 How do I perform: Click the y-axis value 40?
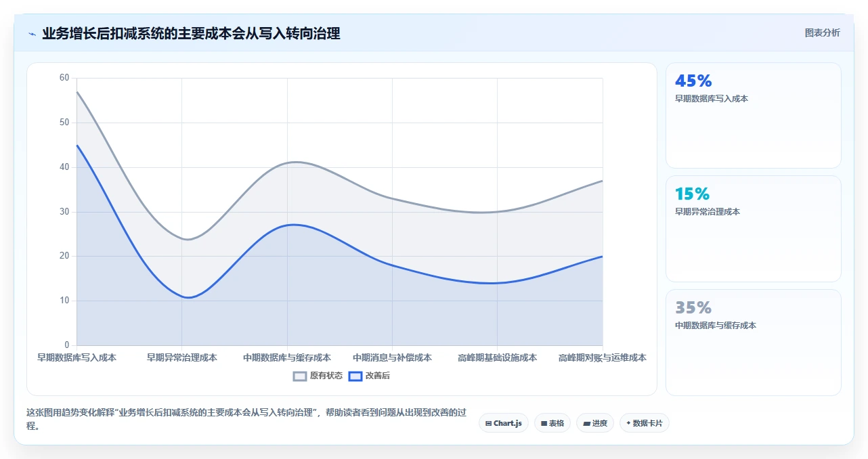(64, 167)
